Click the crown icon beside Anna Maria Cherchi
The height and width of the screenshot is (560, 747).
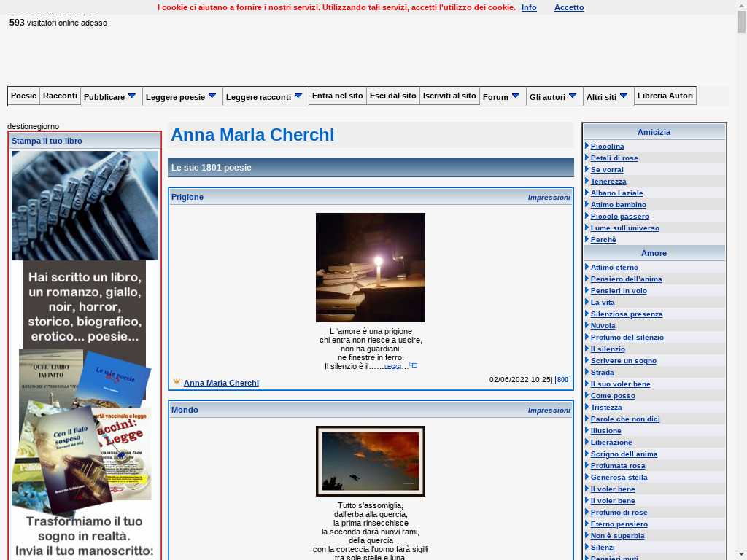click(177, 381)
